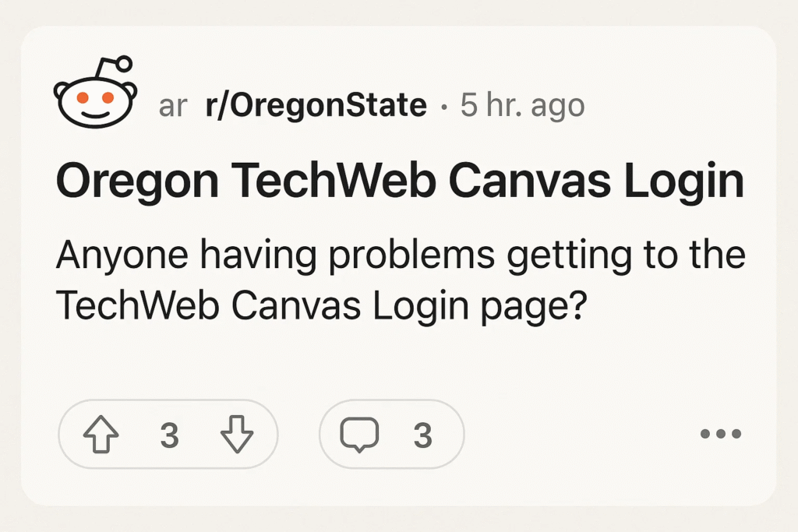Click the comment count next to bubble
The width and height of the screenshot is (798, 532).
423,435
